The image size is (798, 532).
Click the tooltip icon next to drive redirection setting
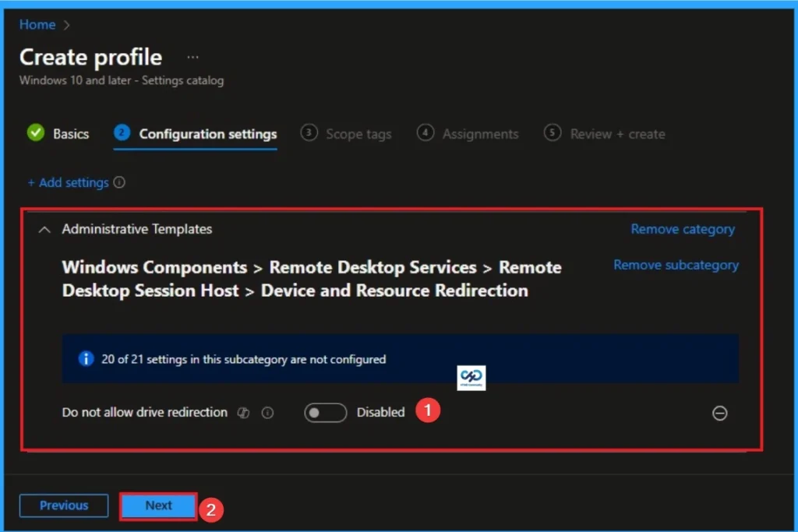267,413
